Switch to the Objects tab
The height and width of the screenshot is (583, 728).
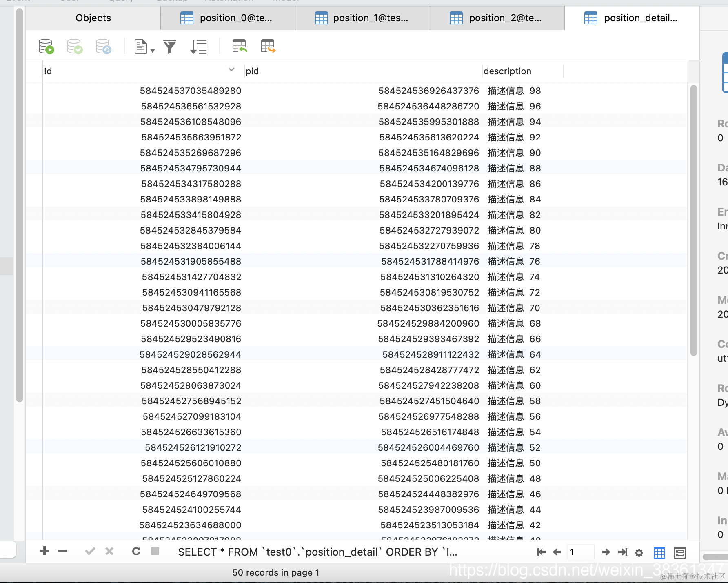pyautogui.click(x=93, y=18)
